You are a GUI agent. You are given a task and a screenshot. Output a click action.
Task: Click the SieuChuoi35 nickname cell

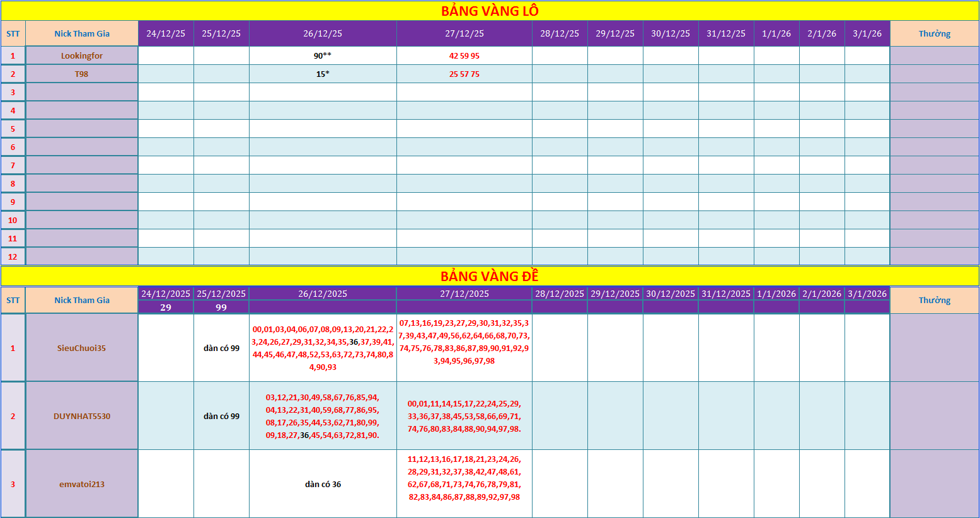82,348
